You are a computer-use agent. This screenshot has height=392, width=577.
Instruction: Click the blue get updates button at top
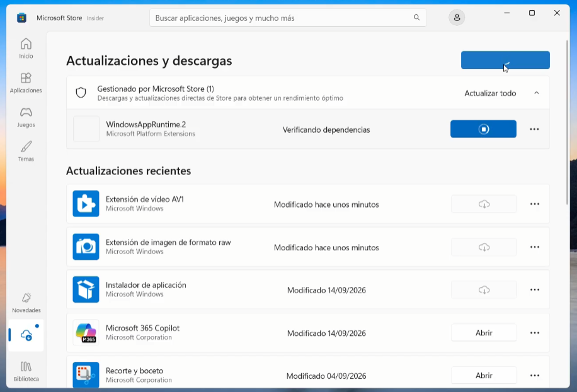point(505,60)
